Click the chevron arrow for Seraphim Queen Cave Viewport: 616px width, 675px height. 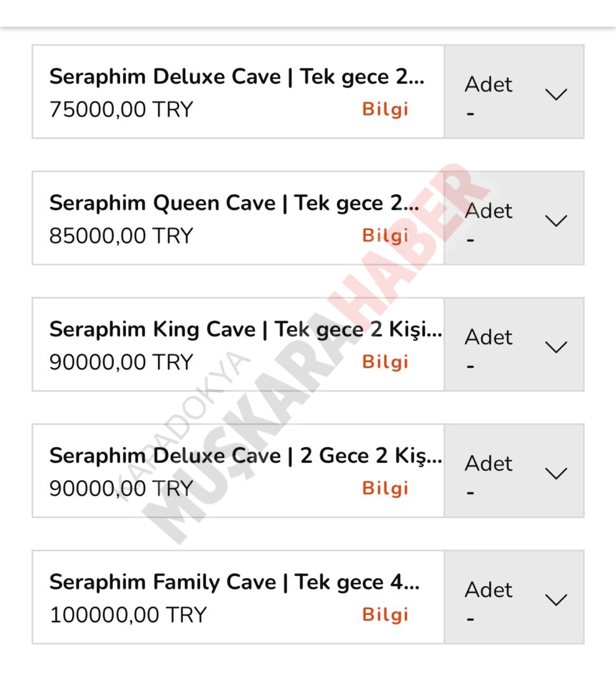pos(556,220)
